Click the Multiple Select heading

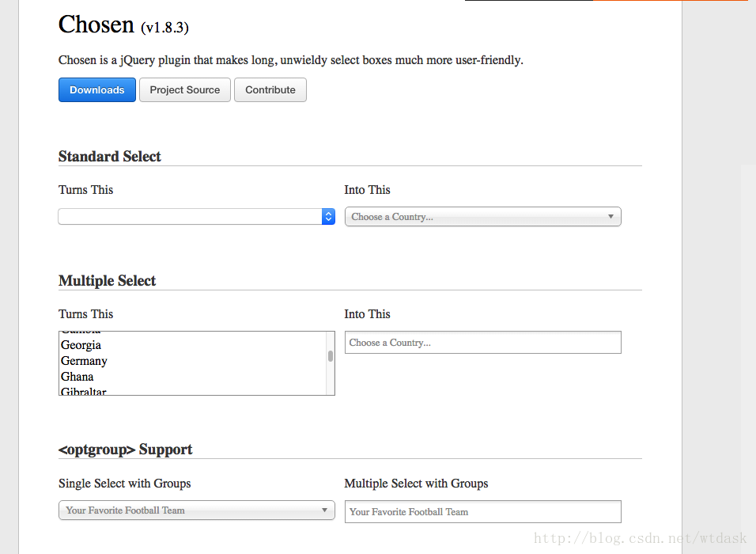click(x=107, y=281)
